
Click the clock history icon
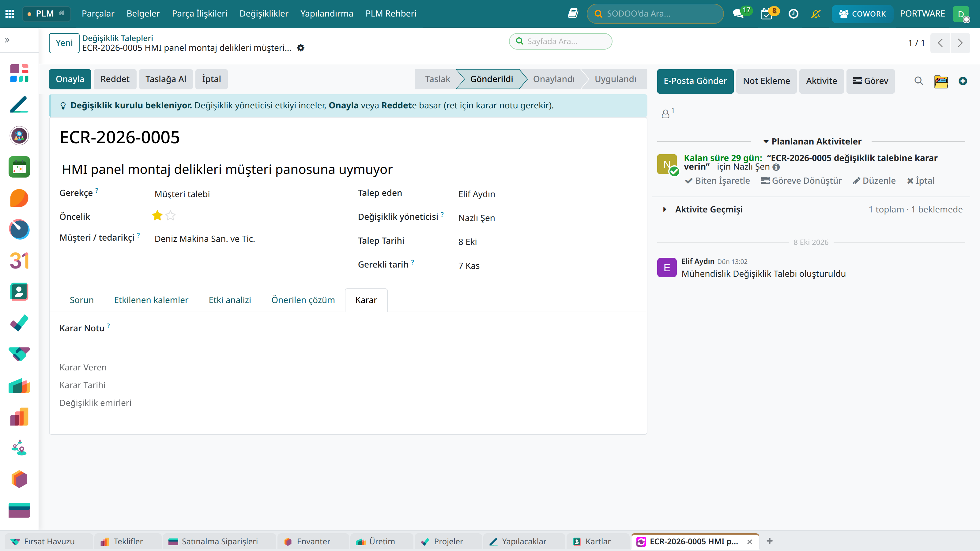793,14
